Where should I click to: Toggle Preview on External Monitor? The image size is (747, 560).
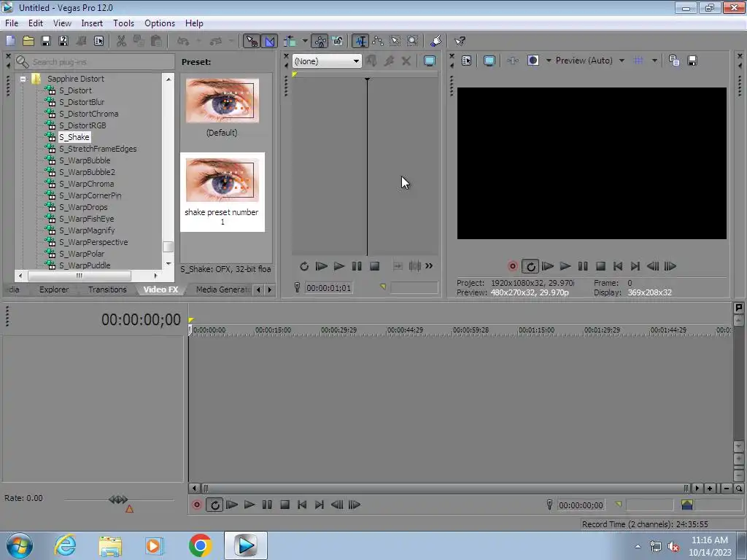point(489,61)
